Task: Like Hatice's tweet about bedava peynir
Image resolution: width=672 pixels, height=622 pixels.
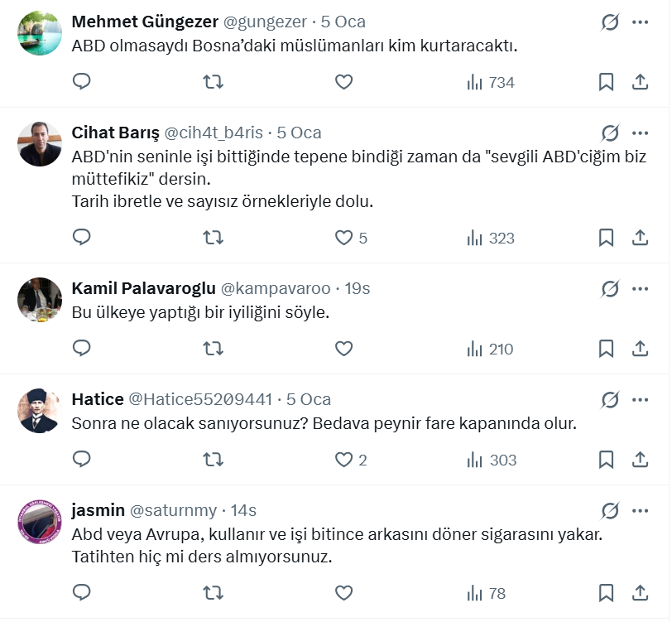Action: pyautogui.click(x=343, y=460)
